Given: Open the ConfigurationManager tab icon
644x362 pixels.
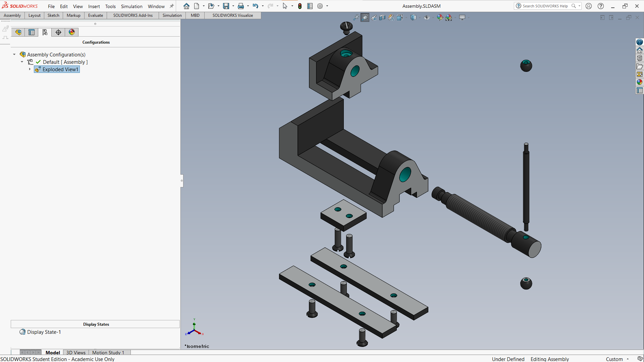Looking at the screenshot, I should point(45,32).
